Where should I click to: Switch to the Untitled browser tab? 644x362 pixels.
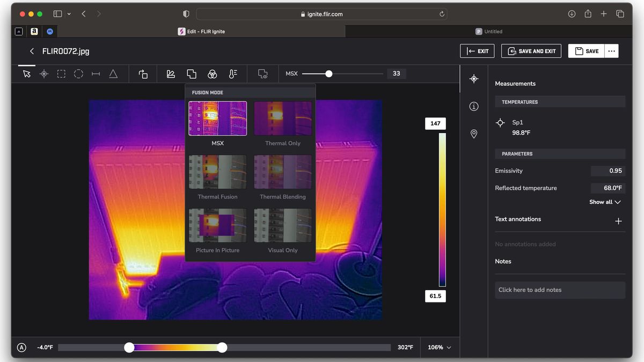(489, 32)
